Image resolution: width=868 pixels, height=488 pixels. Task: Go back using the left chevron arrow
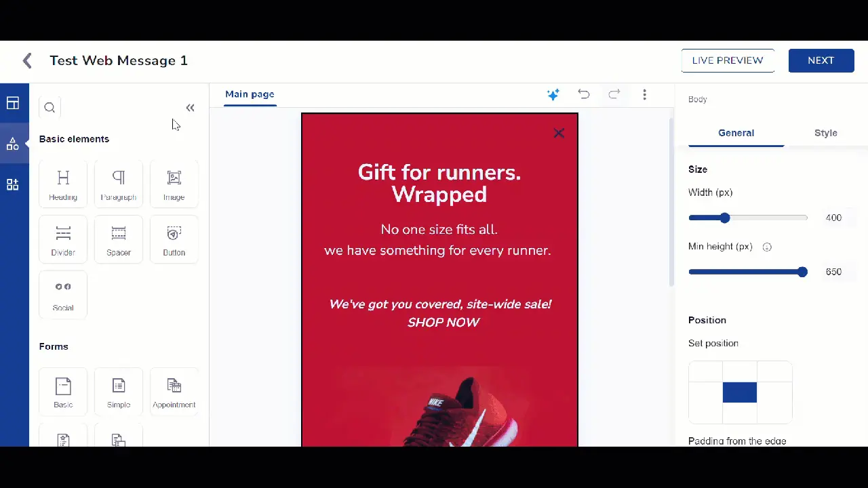pos(27,61)
